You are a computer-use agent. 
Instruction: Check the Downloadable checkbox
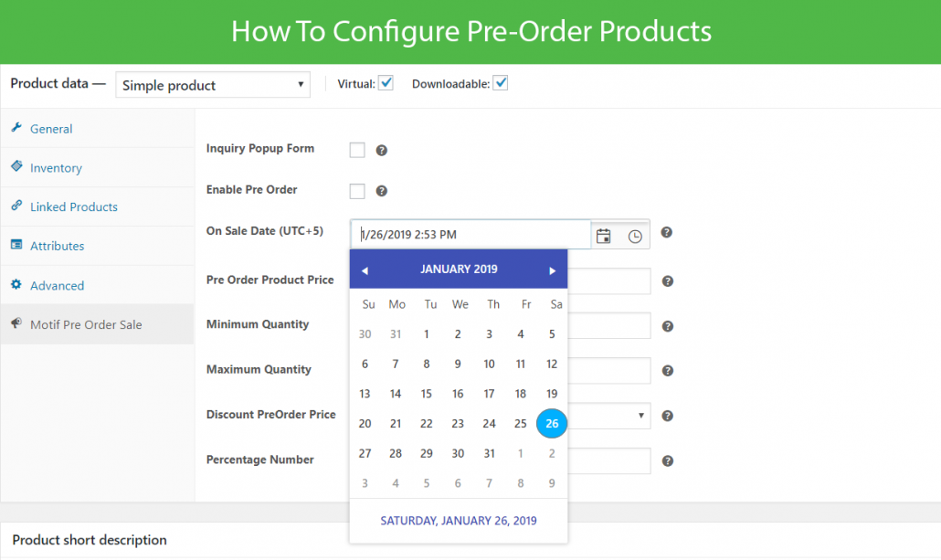click(x=501, y=82)
